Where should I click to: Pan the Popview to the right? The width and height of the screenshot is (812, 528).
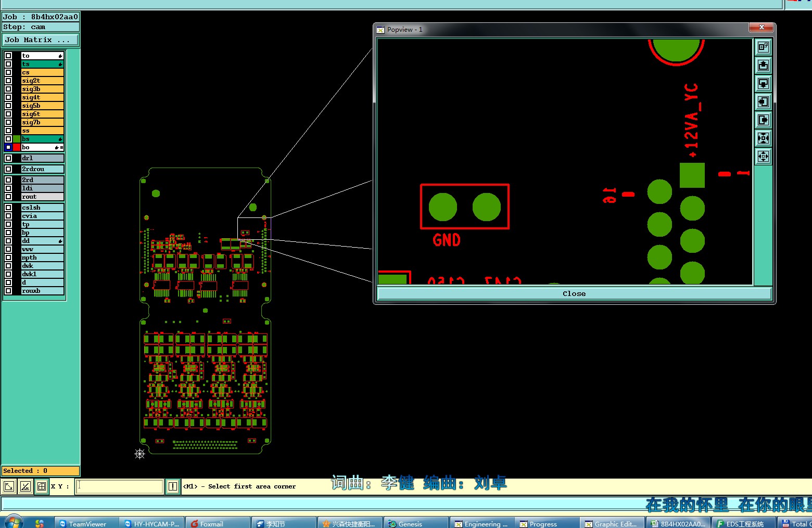point(763,120)
